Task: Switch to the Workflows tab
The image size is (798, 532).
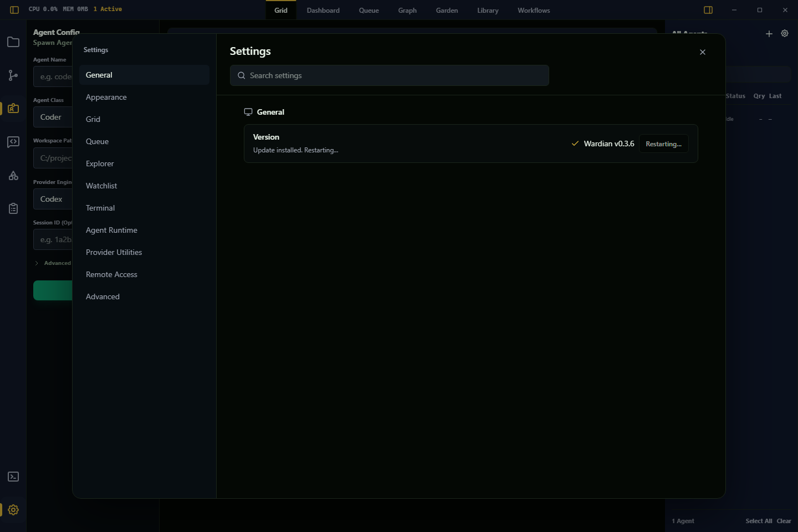Action: [534, 10]
